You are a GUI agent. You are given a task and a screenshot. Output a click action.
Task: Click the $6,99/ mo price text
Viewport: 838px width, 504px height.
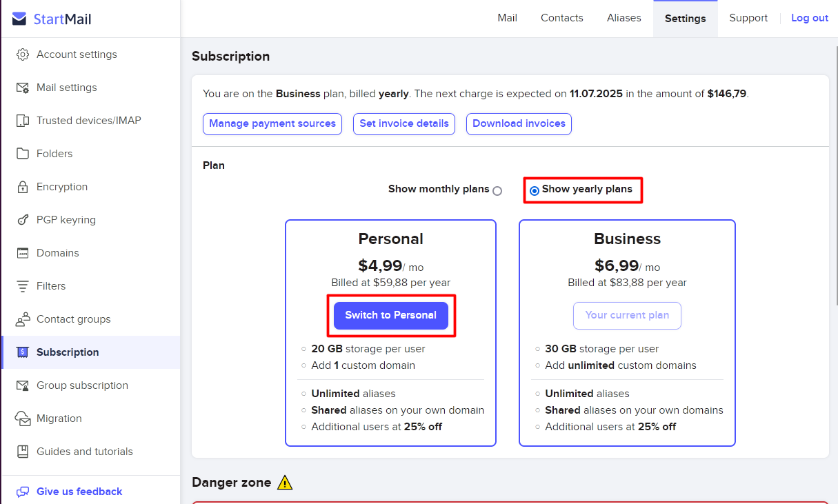(627, 266)
